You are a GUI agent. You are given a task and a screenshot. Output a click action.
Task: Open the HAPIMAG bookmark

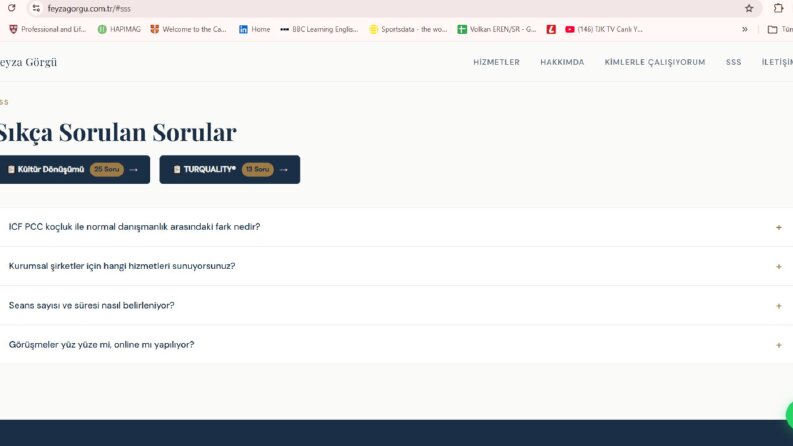pyautogui.click(x=119, y=29)
